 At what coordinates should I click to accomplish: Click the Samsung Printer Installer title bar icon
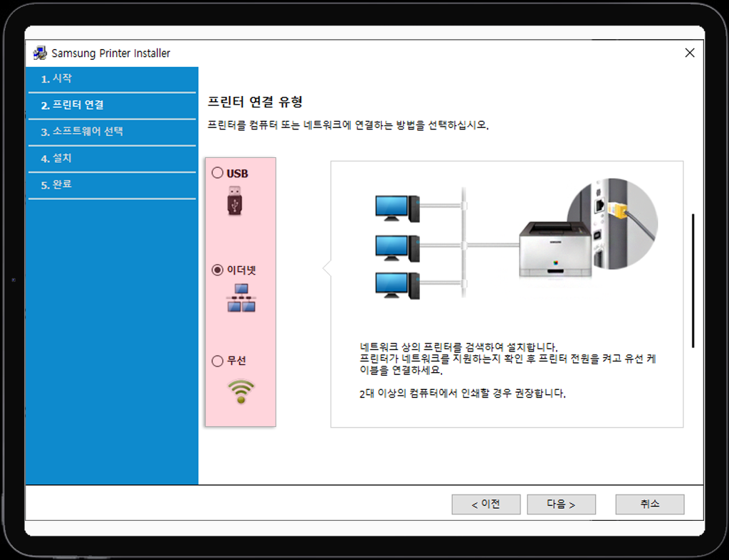click(x=39, y=53)
